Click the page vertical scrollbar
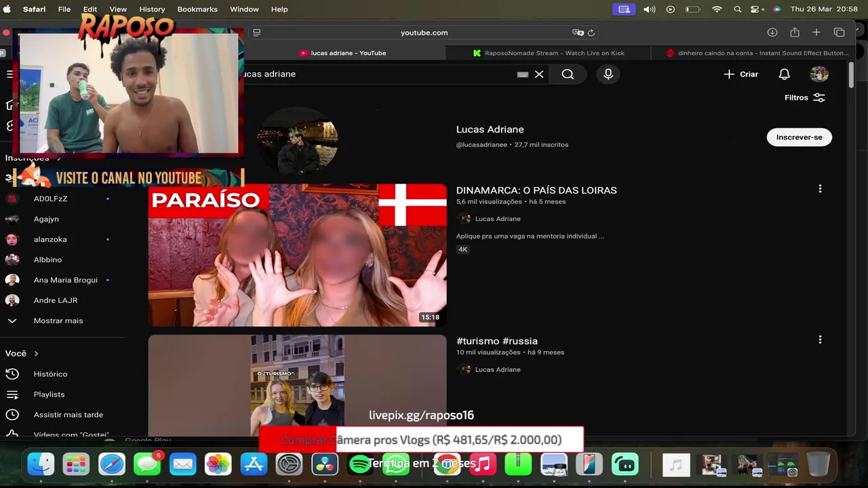The height and width of the screenshot is (488, 868). (852, 75)
